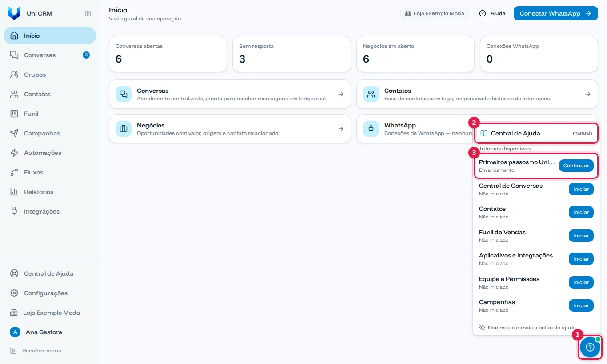Click the Ajuda header button

(x=492, y=13)
